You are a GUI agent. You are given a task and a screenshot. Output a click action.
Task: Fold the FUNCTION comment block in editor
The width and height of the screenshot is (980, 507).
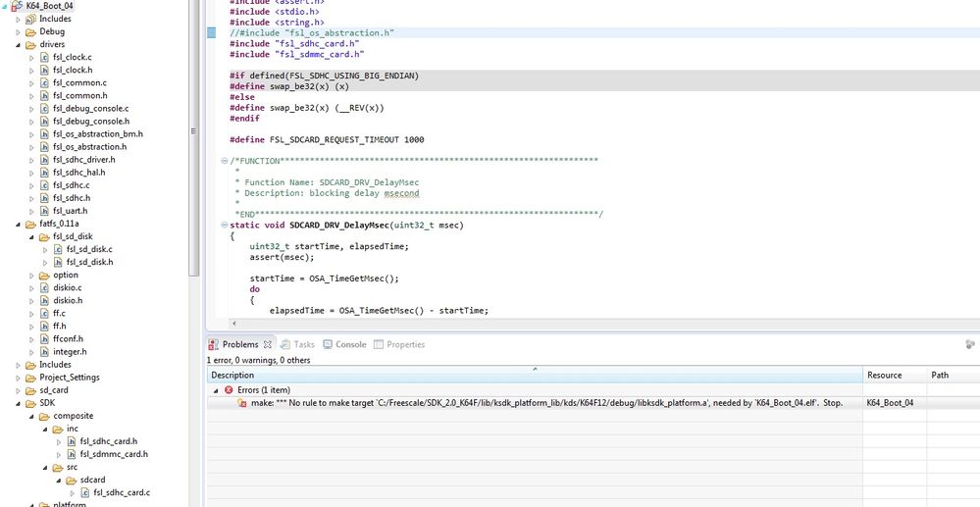point(225,161)
